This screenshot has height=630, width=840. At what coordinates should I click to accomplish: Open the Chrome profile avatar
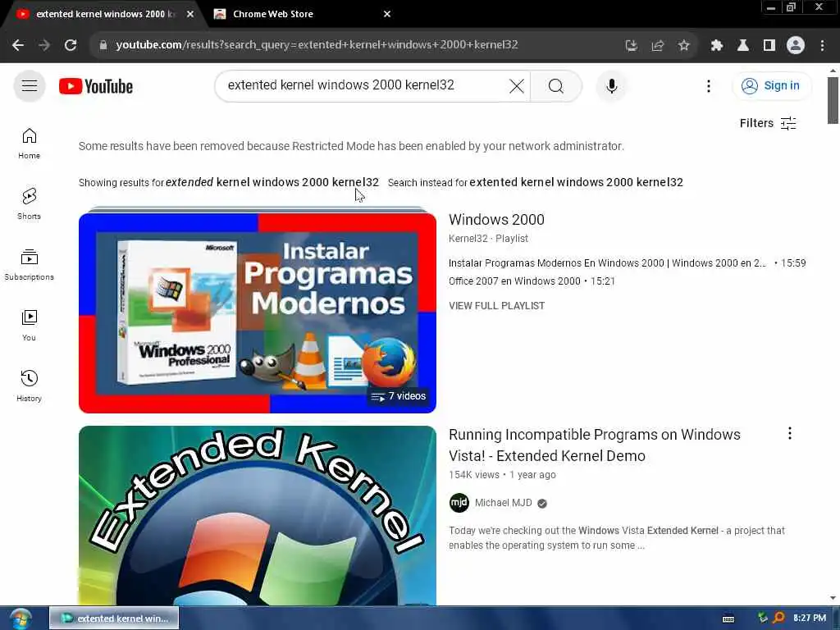(x=796, y=46)
